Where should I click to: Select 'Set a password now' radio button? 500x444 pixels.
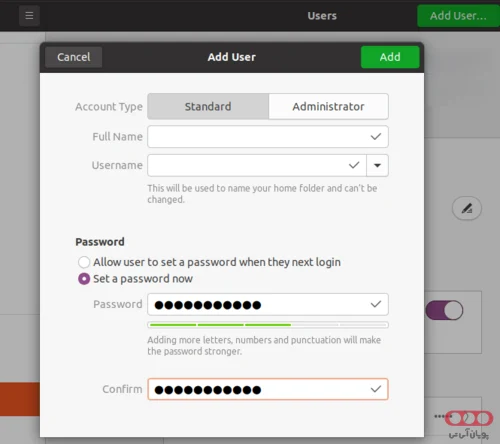84,279
